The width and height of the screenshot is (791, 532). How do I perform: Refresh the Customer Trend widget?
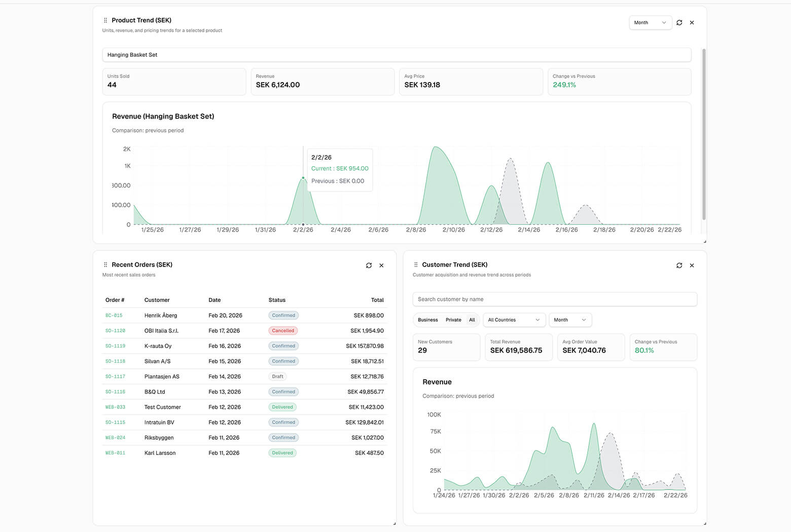point(679,265)
